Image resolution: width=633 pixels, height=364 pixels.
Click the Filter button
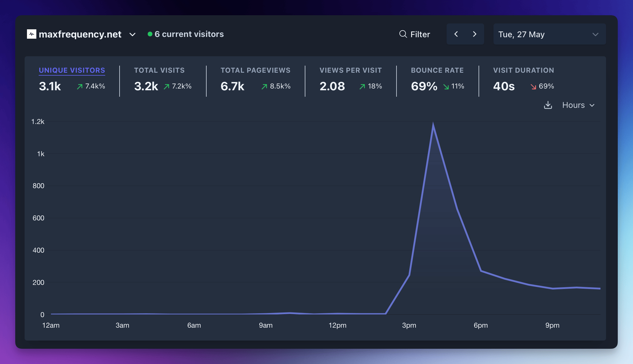click(415, 34)
